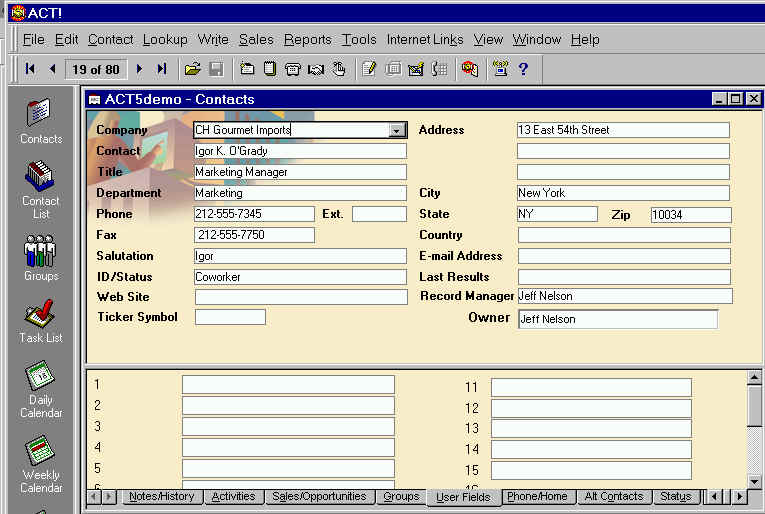Open the Write menu
Image resolution: width=765 pixels, height=514 pixels.
pyautogui.click(x=213, y=40)
